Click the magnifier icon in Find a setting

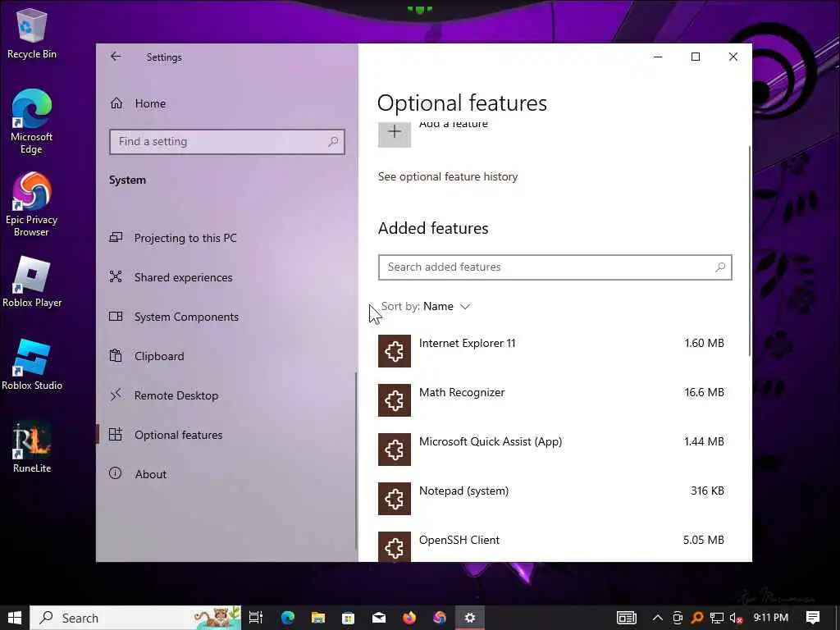[333, 141]
